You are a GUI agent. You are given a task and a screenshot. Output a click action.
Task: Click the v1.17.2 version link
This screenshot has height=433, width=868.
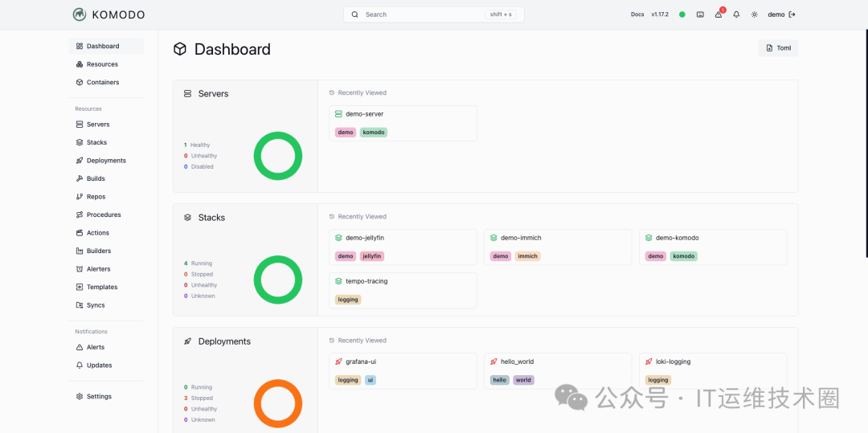tap(660, 14)
